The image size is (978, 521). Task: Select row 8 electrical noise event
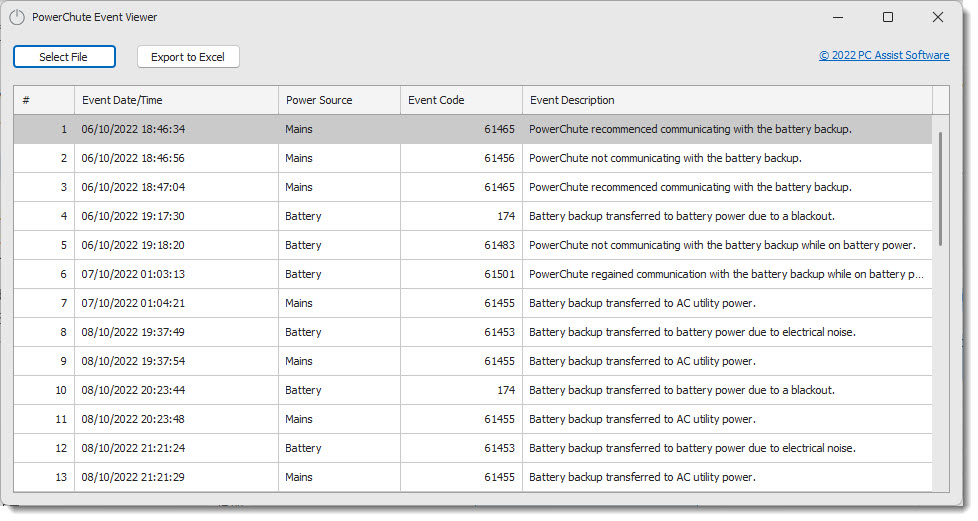click(692, 332)
